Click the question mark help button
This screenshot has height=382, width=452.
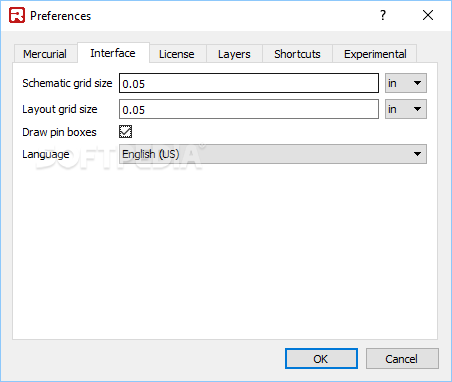[x=383, y=15]
